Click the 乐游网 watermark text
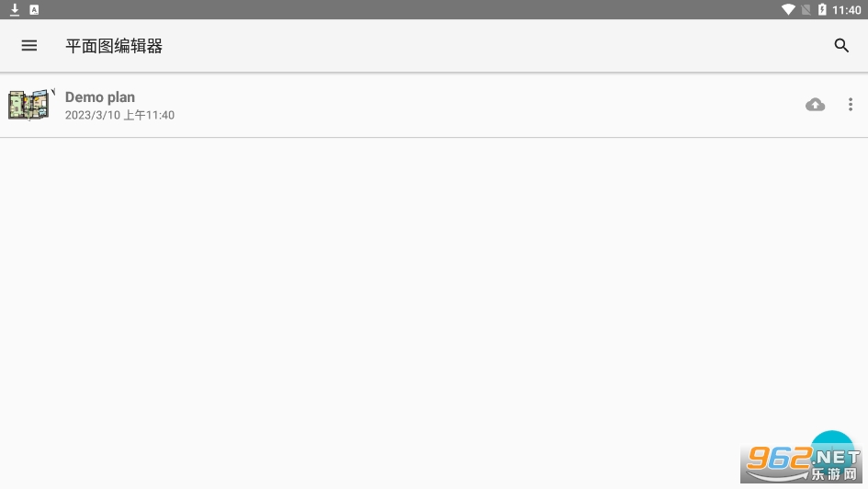The image size is (868, 489). pos(834,474)
